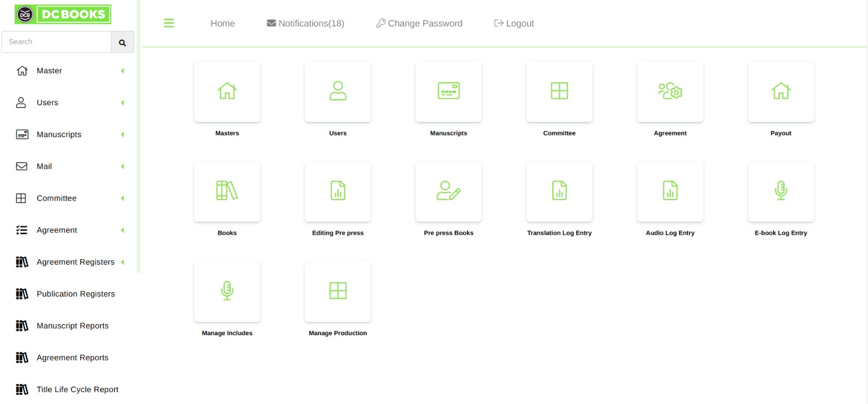
Task: Click the Logout link
Action: [x=514, y=23]
